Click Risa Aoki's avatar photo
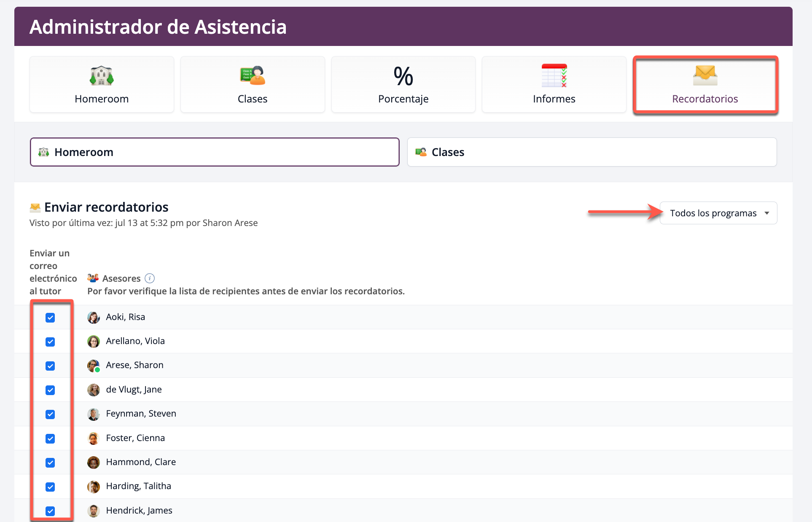 tap(94, 318)
